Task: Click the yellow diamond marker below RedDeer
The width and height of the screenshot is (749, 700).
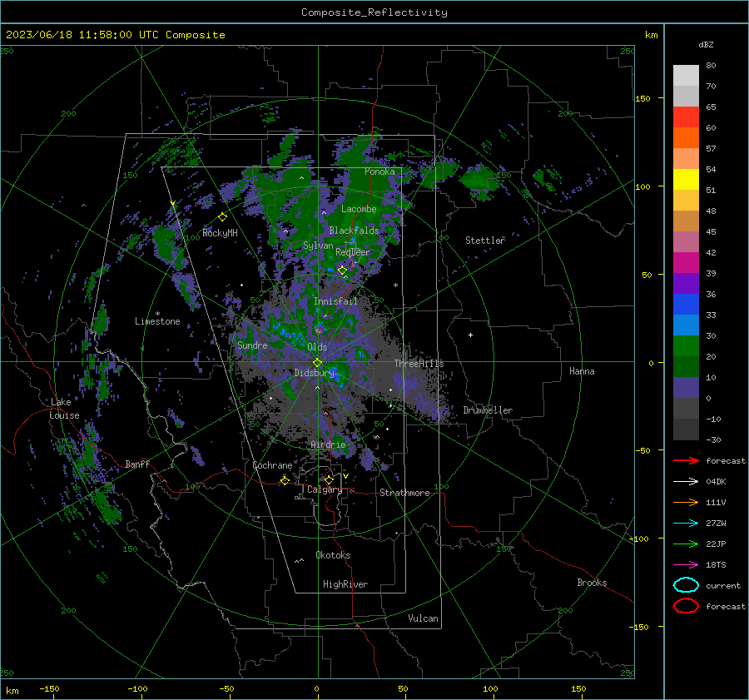Action: (343, 271)
